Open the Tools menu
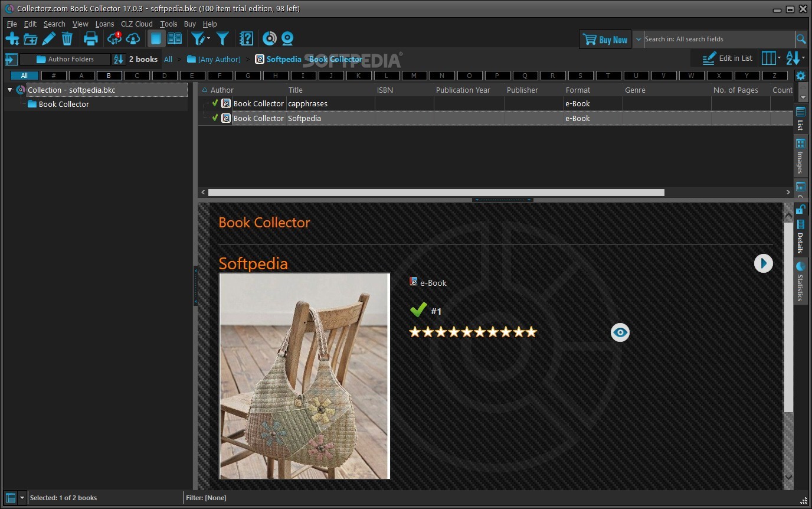Screen dimensions: 812x509 [x=168, y=24]
